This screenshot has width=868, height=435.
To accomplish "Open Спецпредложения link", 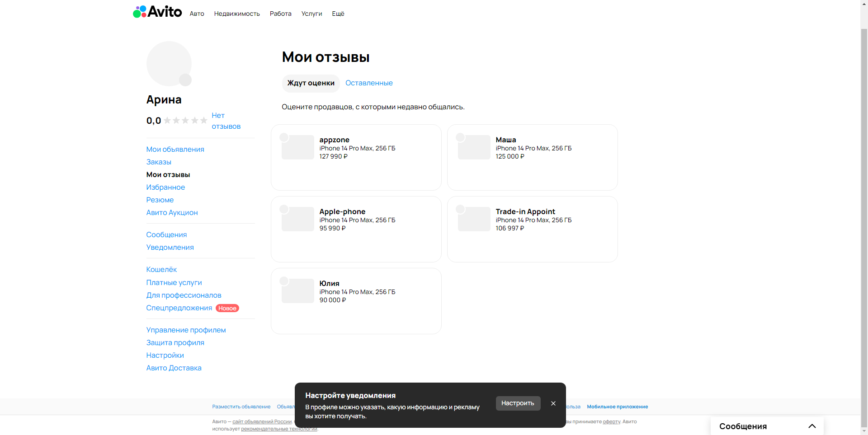I will pyautogui.click(x=179, y=308).
